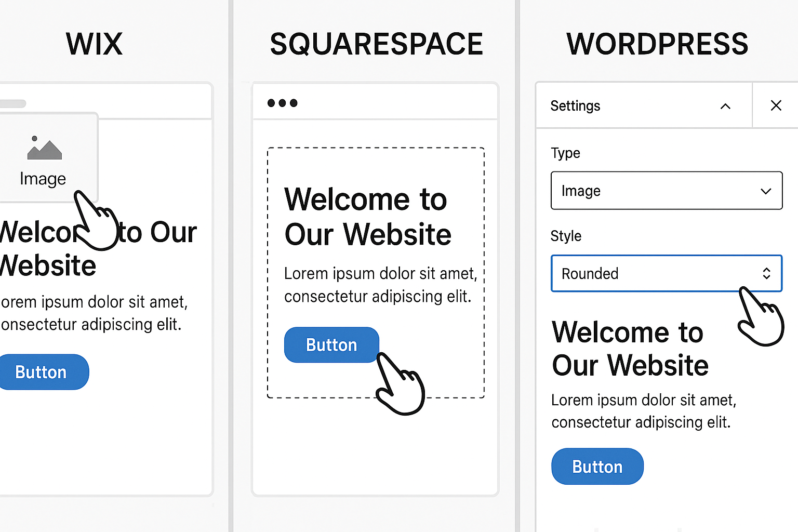Viewport: 798px width, 532px height.
Task: Select the Wix Lorem ipsum paragraph
Action: 94,313
